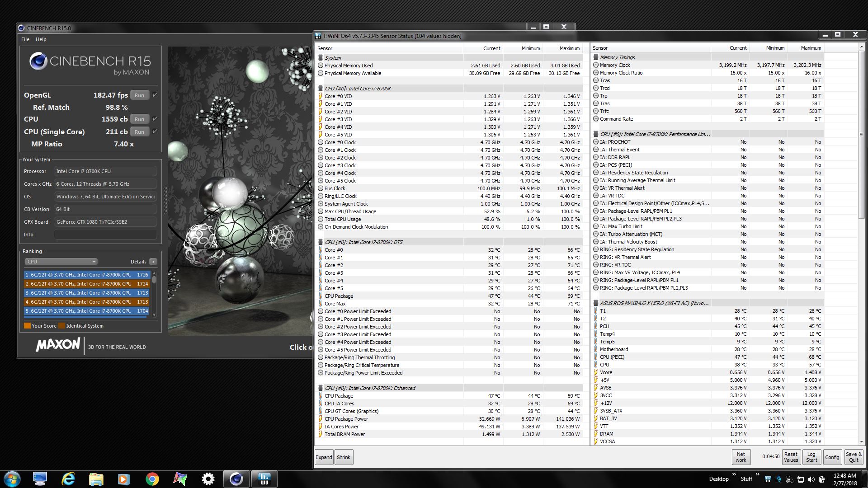The image size is (868, 488).
Task: Click the GFX Board field GeForce GTX 1080 Ti
Action: pos(105,222)
